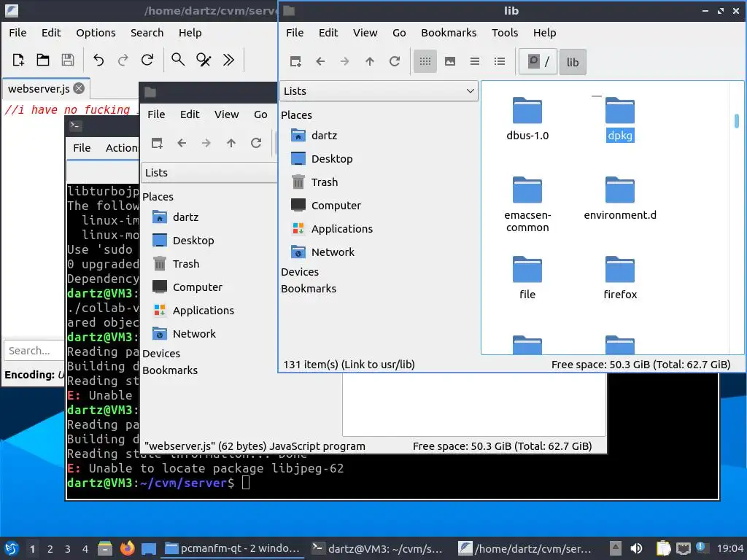The image size is (747, 560).
Task: Open Options menu in text editor
Action: pyautogui.click(x=96, y=33)
